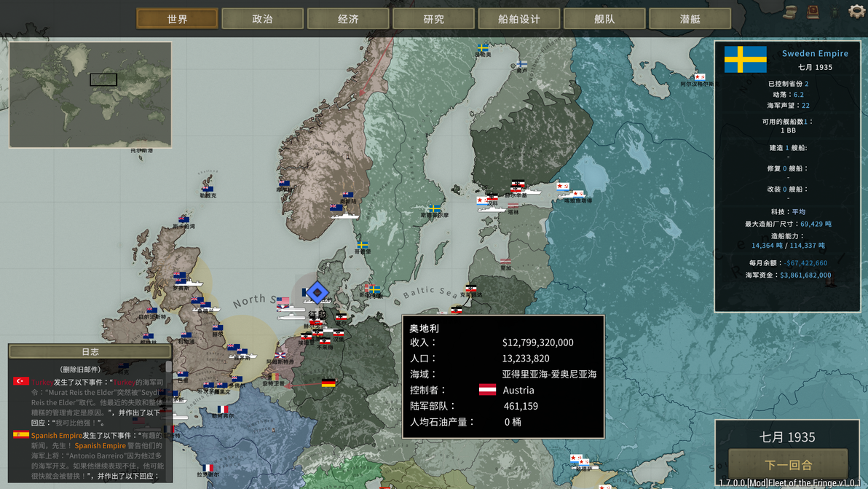Click the flag at 塔林 port

[x=513, y=206]
